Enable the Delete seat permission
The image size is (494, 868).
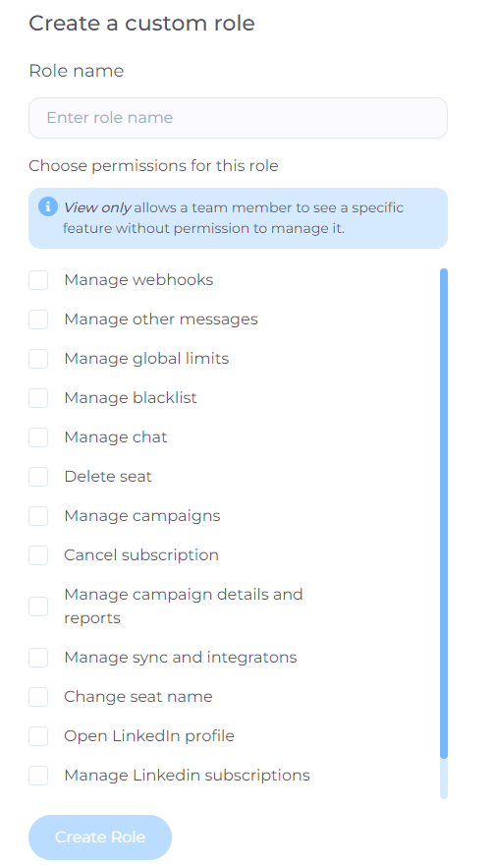pyautogui.click(x=38, y=477)
